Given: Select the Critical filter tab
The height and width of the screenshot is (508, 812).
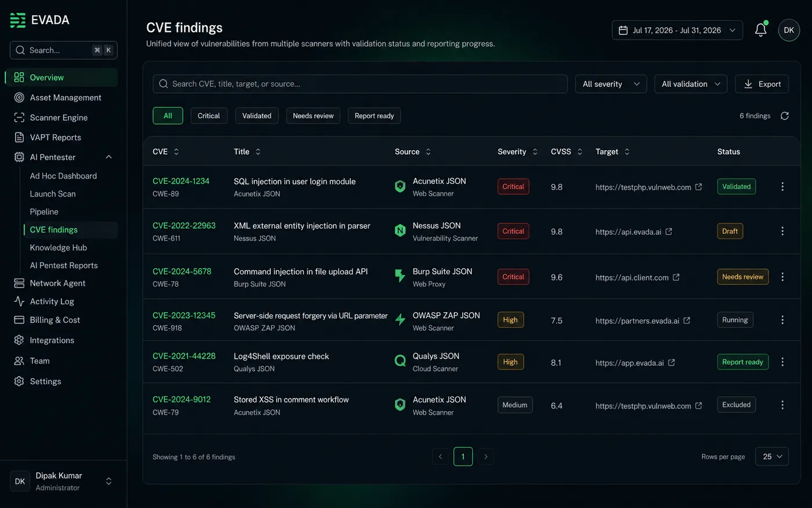Looking at the screenshot, I should point(209,116).
